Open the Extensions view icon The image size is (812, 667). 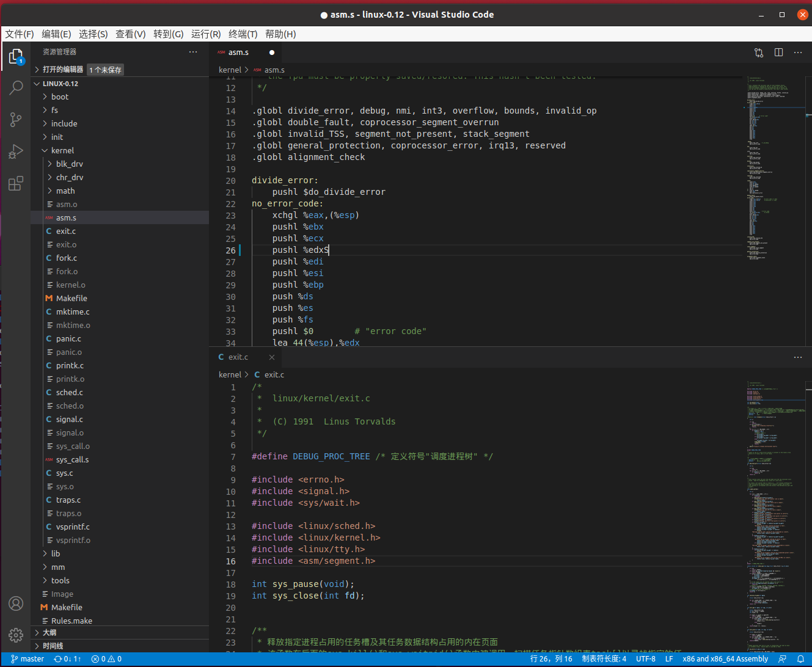click(x=16, y=183)
